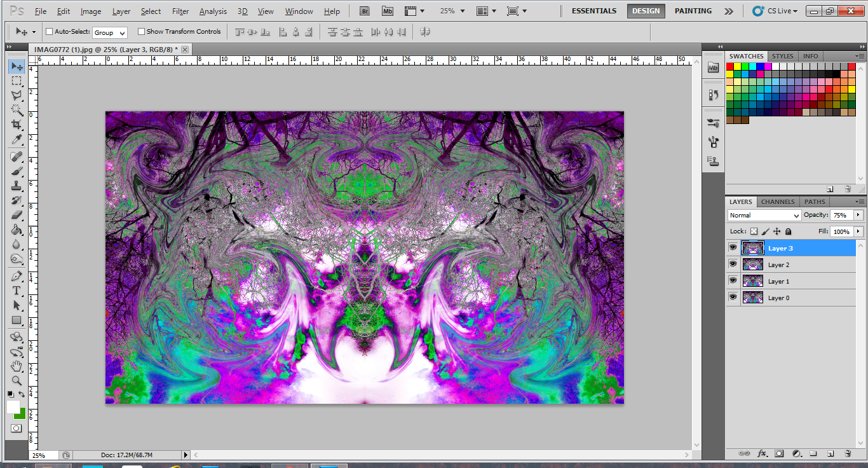The image size is (868, 468).
Task: Toggle Quick Mask mode
Action: 17,429
